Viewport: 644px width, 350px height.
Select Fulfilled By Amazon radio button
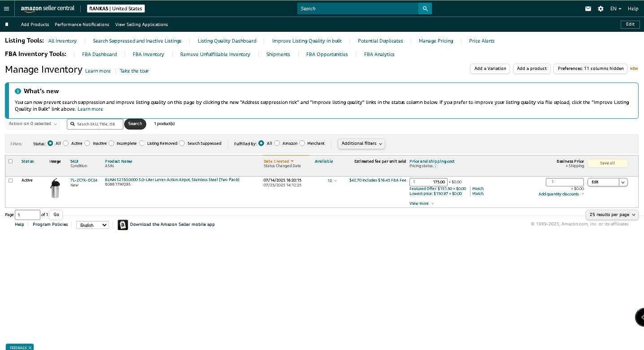[277, 143]
